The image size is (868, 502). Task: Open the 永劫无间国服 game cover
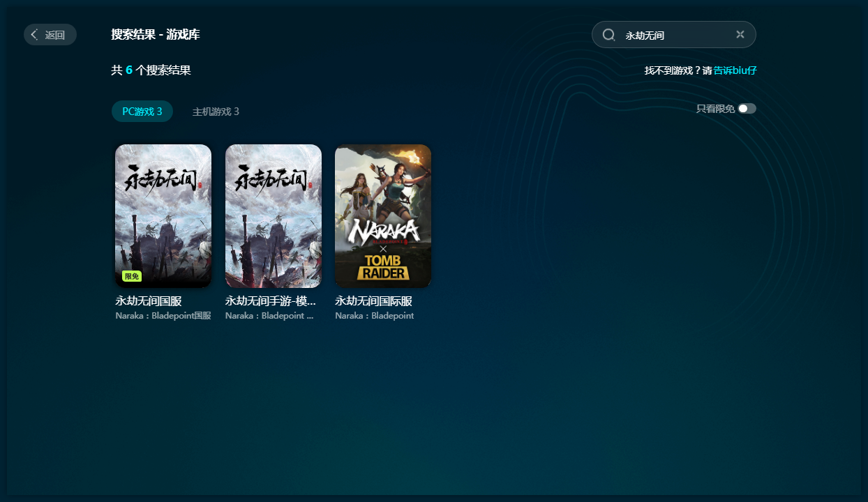pos(163,209)
